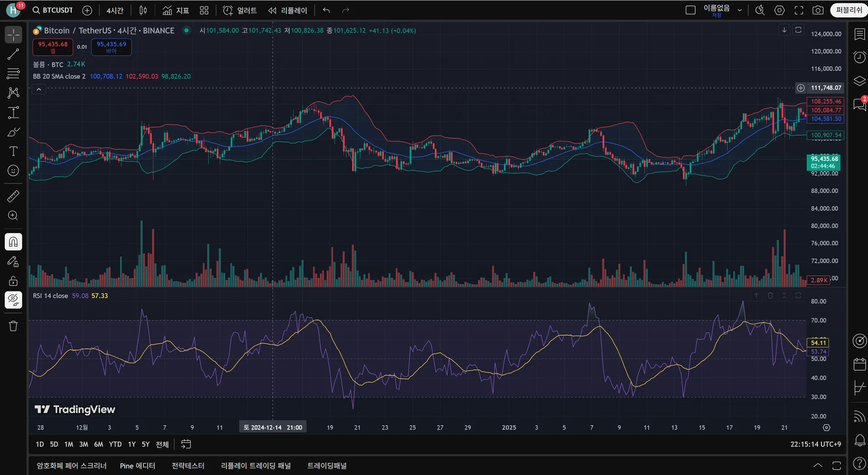
Task: Click the 퍼블리쉬 publish button
Action: click(x=849, y=10)
